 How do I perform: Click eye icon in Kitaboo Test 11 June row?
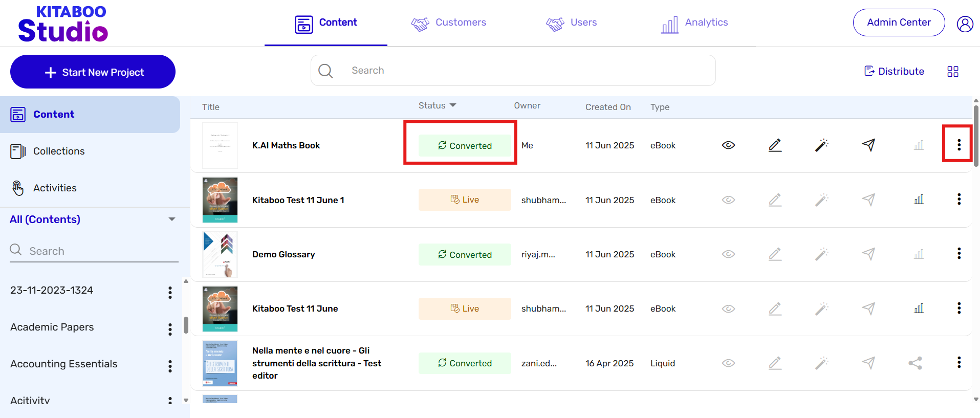tap(728, 309)
